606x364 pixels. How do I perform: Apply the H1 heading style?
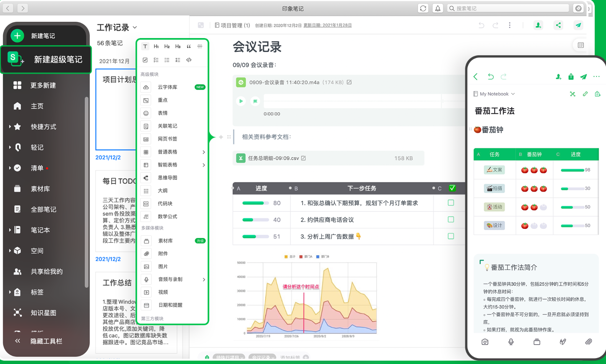(156, 46)
